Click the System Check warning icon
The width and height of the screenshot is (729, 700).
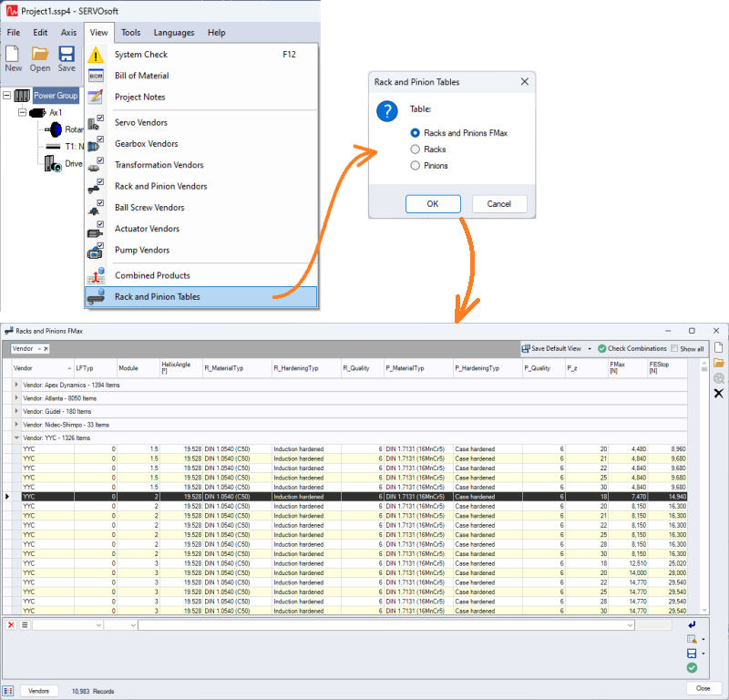pyautogui.click(x=97, y=55)
